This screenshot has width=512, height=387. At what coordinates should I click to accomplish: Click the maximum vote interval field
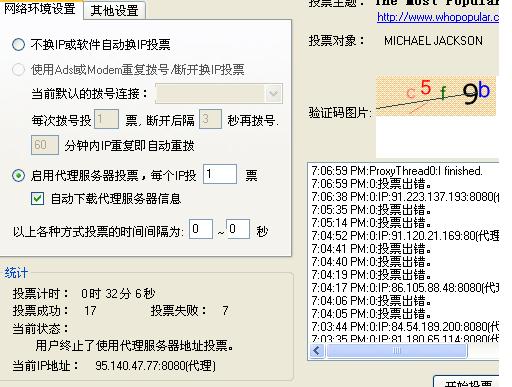[x=238, y=229]
